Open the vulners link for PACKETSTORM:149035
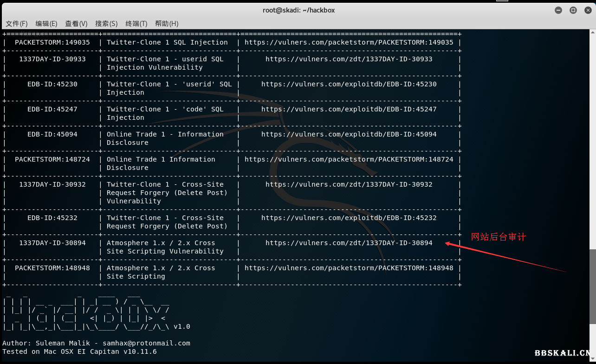Image resolution: width=596 pixels, height=364 pixels. tap(349, 42)
